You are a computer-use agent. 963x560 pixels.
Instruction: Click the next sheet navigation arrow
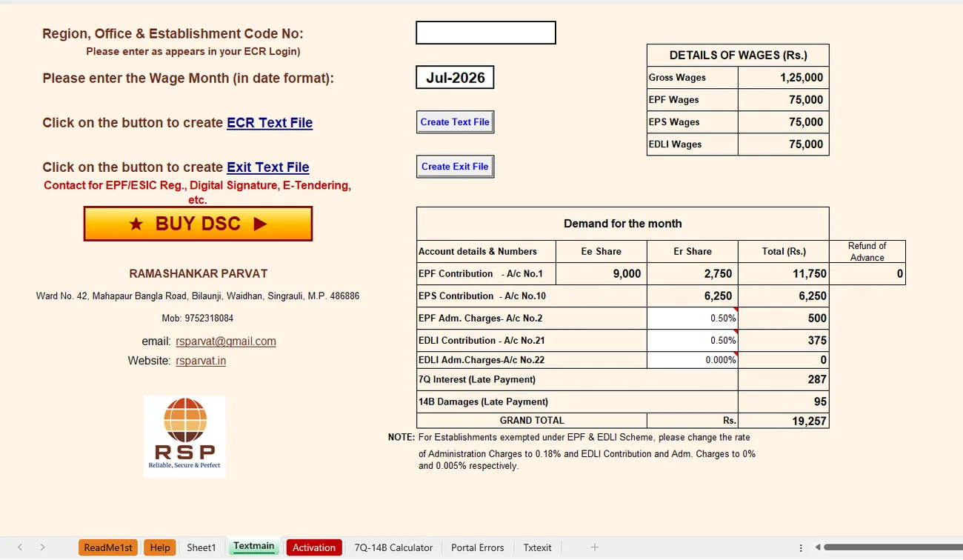(x=43, y=547)
